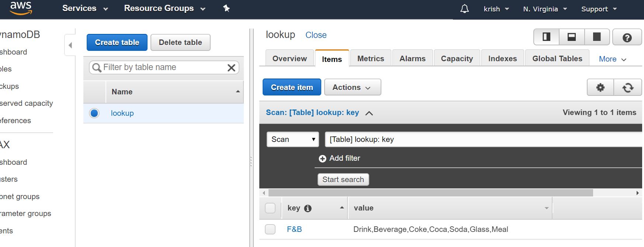Refresh the items list with the refresh icon
This screenshot has width=644, height=247.
(x=628, y=87)
